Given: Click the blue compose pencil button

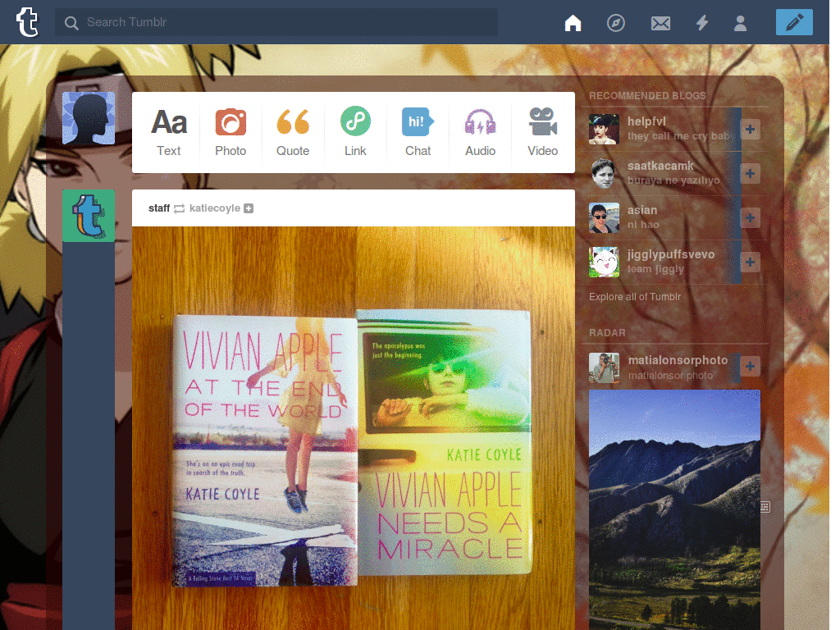Looking at the screenshot, I should tap(794, 22).
